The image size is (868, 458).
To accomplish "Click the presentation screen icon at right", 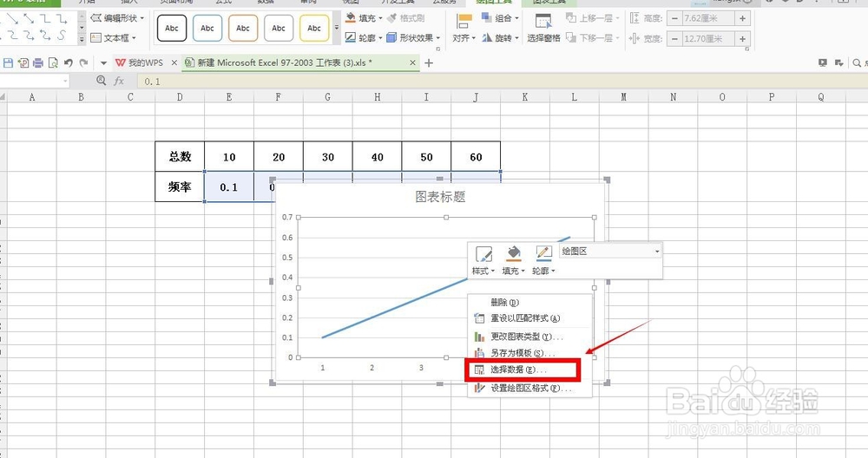I will (x=823, y=63).
